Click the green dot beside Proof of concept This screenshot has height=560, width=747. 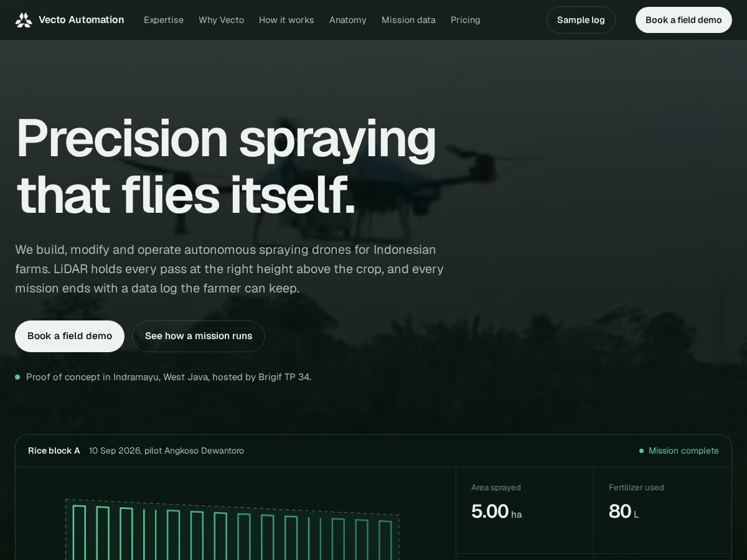[x=17, y=377]
